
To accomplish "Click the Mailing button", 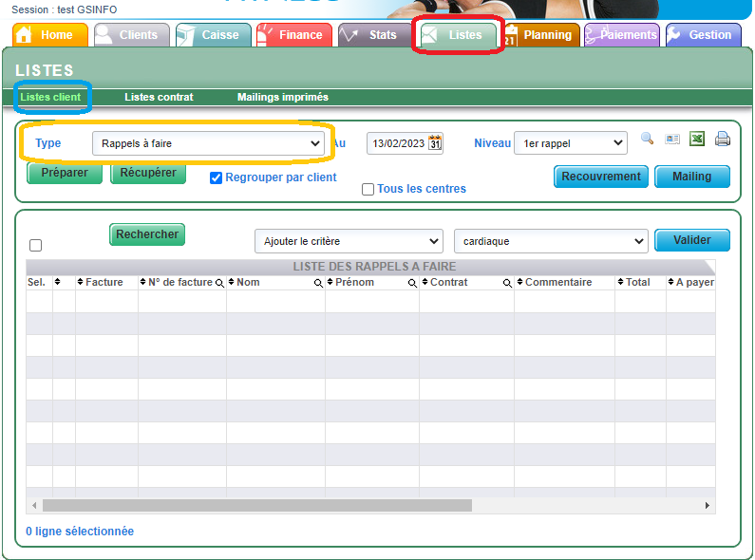I will tap(692, 177).
